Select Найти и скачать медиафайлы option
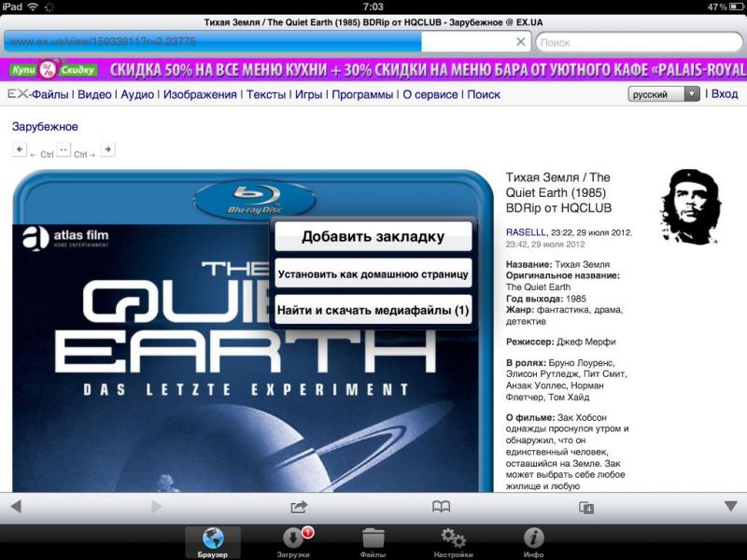The image size is (747, 560). (373, 309)
